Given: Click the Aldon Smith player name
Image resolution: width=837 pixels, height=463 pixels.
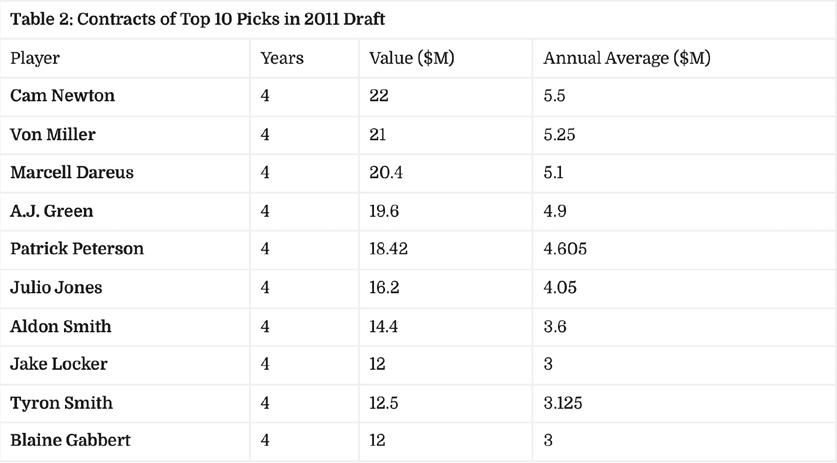Looking at the screenshot, I should 61,326.
